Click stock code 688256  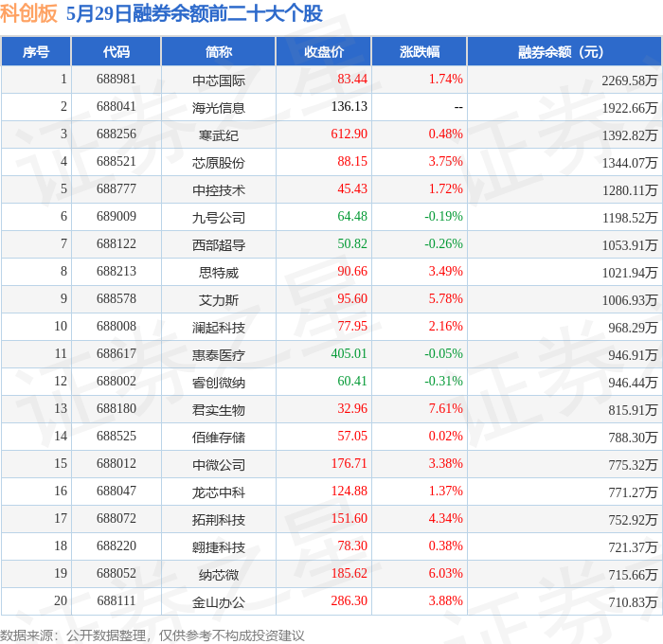(116, 134)
